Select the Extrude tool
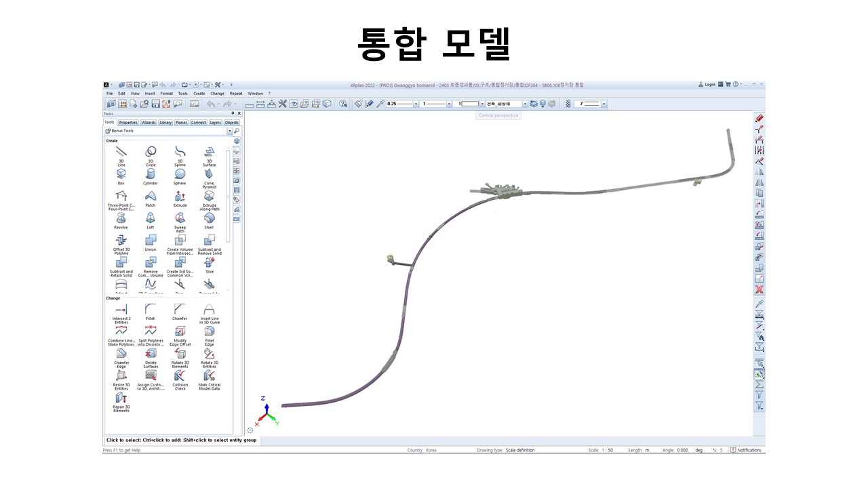 pyautogui.click(x=180, y=199)
